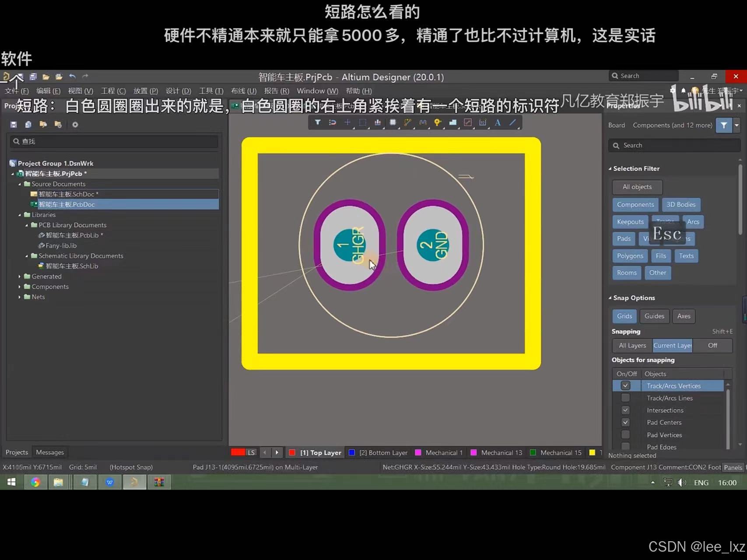Select the polygon pour tool
The height and width of the screenshot is (560, 747).
[x=452, y=122]
